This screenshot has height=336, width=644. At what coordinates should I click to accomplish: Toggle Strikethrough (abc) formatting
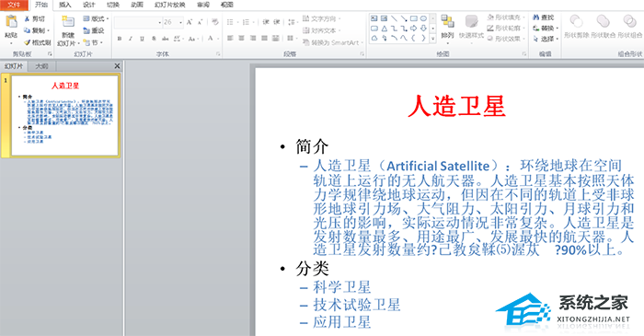point(165,39)
